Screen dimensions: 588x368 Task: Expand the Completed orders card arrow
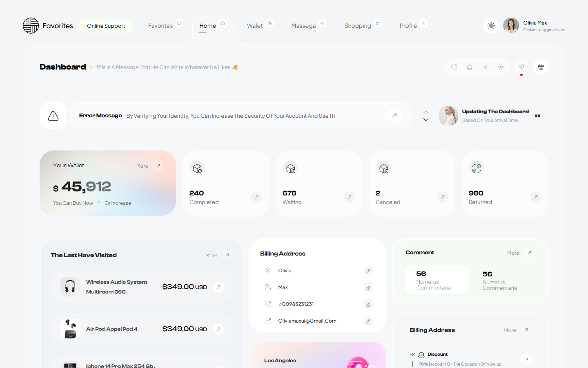point(256,197)
